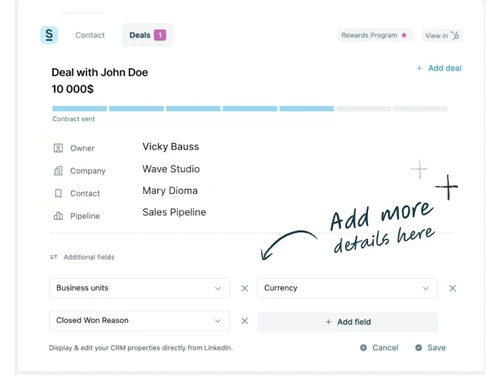
Task: Click the blue S app logo
Action: pyautogui.click(x=49, y=35)
